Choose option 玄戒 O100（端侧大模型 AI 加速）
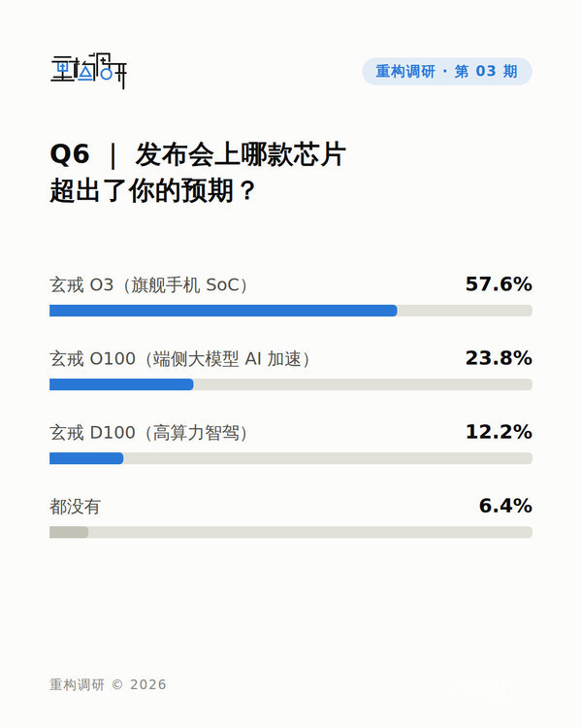Screen dimensions: 582x728 [180, 359]
